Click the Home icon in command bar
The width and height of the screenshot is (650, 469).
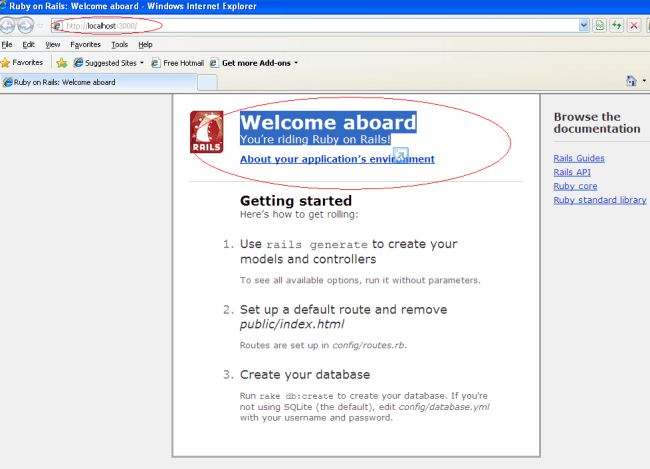(x=631, y=81)
